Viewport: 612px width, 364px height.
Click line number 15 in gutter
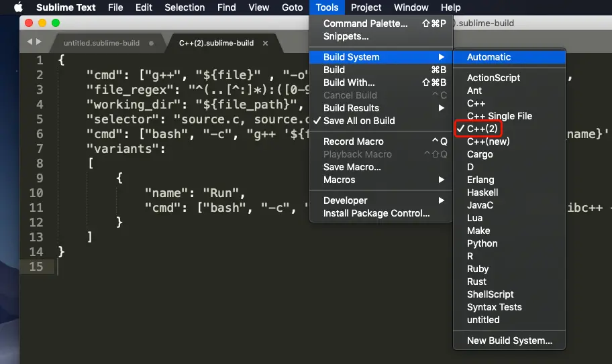(x=36, y=267)
